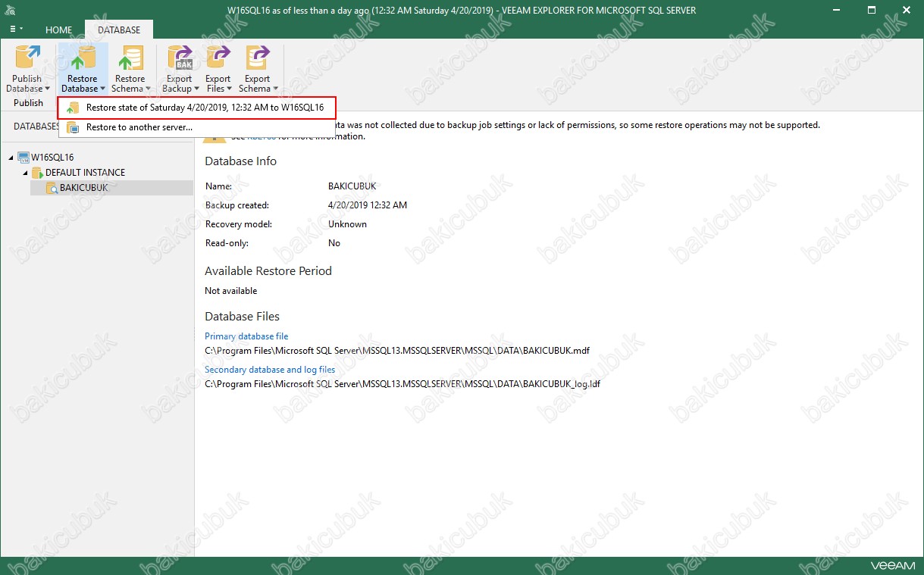Viewport: 924px width, 575px height.
Task: Collapse the W16SQL16 server tree node
Action: [x=11, y=158]
